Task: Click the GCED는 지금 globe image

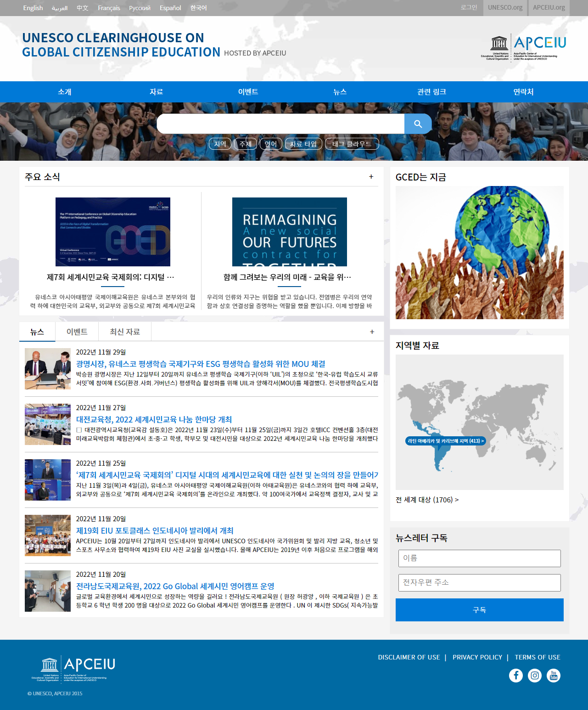Action: pos(480,253)
